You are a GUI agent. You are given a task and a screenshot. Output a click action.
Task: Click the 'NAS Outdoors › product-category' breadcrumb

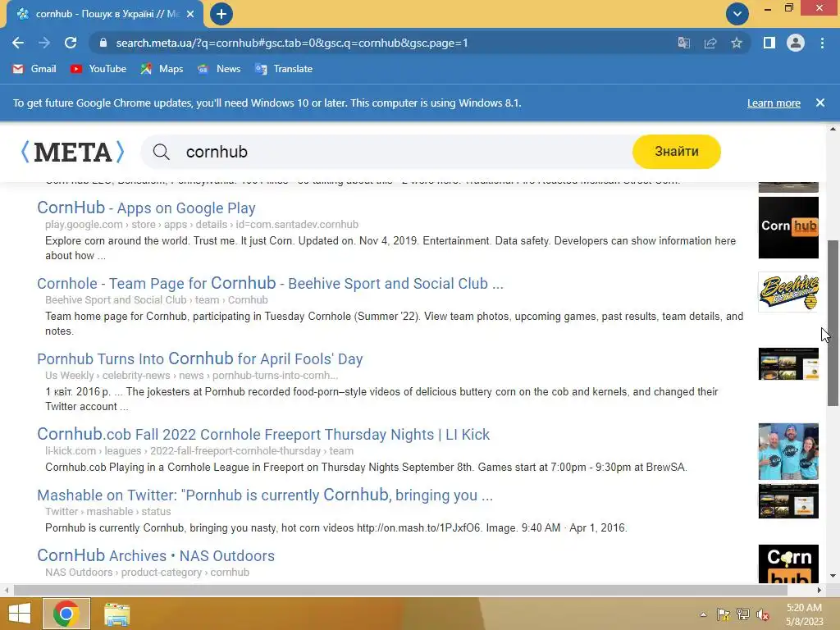[x=148, y=572]
